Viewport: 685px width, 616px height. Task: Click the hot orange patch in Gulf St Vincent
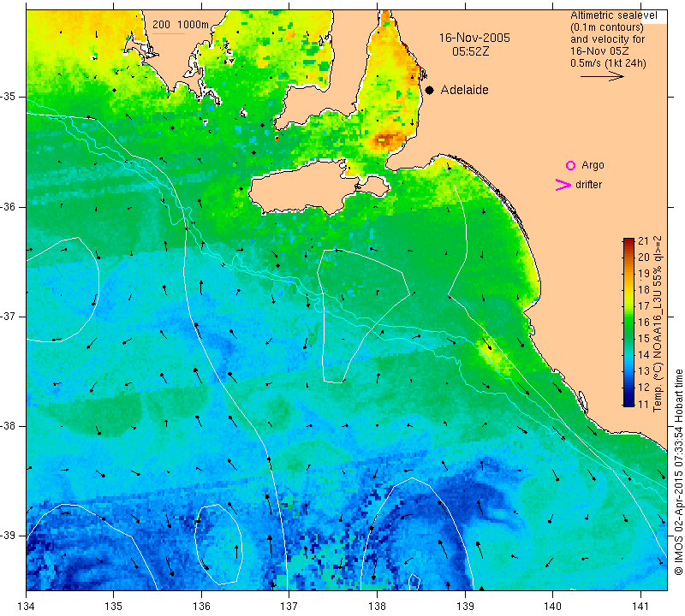click(387, 141)
